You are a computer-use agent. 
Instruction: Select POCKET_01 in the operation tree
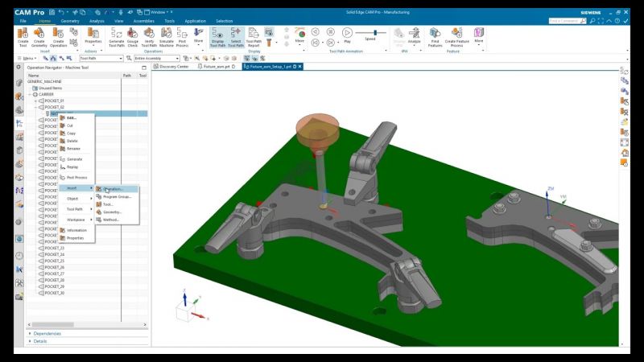[x=55, y=101]
